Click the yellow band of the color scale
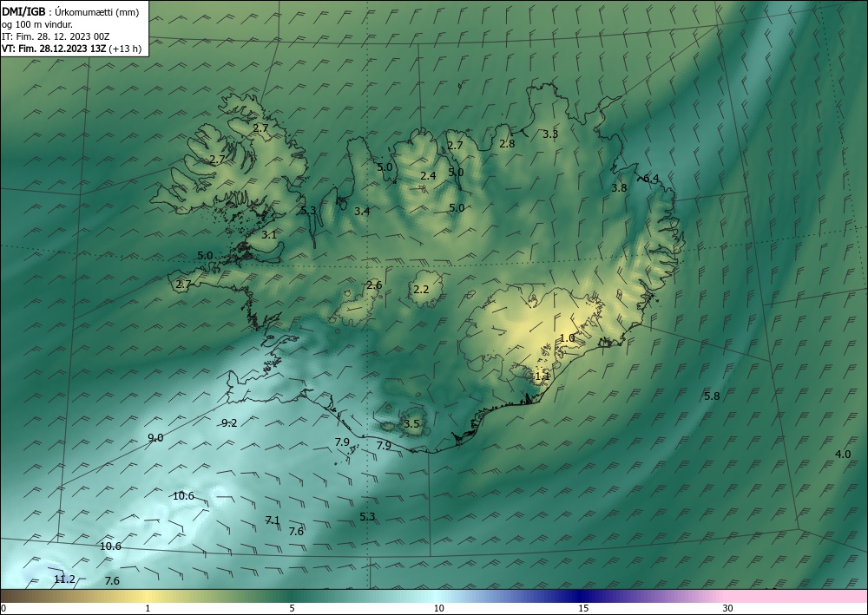The image size is (868, 615). 147,596
